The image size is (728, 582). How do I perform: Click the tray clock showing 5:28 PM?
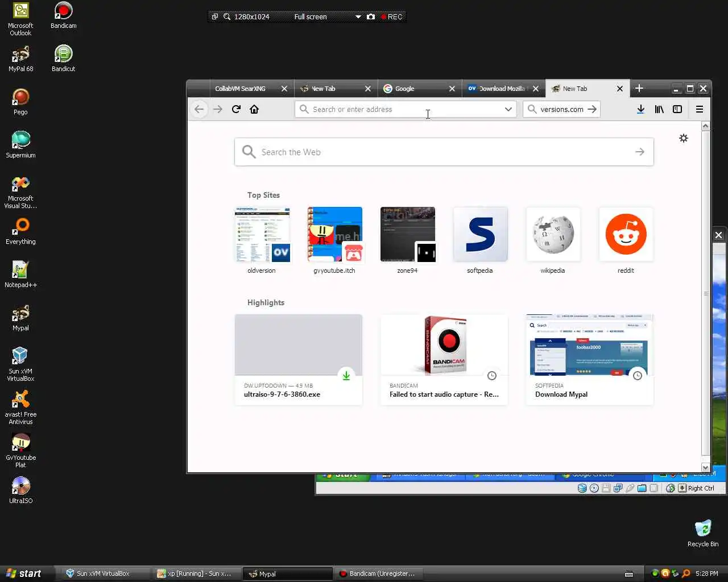(706, 573)
